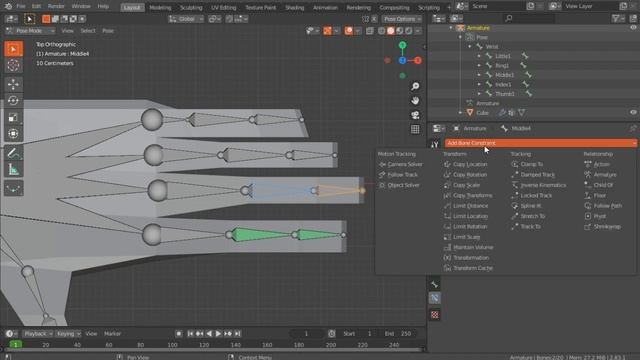The width and height of the screenshot is (640, 360).
Task: Select the Measure tool
Action: pyautogui.click(x=13, y=170)
